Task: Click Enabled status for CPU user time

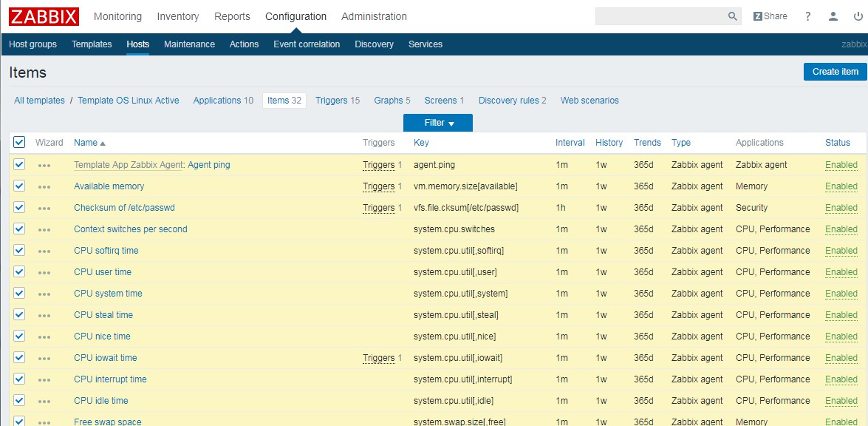Action: [841, 272]
